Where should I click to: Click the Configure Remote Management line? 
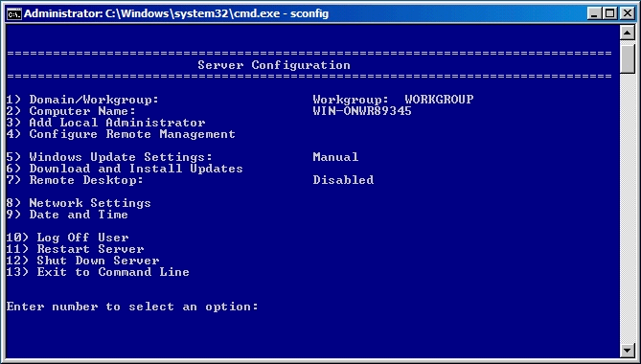coord(121,134)
